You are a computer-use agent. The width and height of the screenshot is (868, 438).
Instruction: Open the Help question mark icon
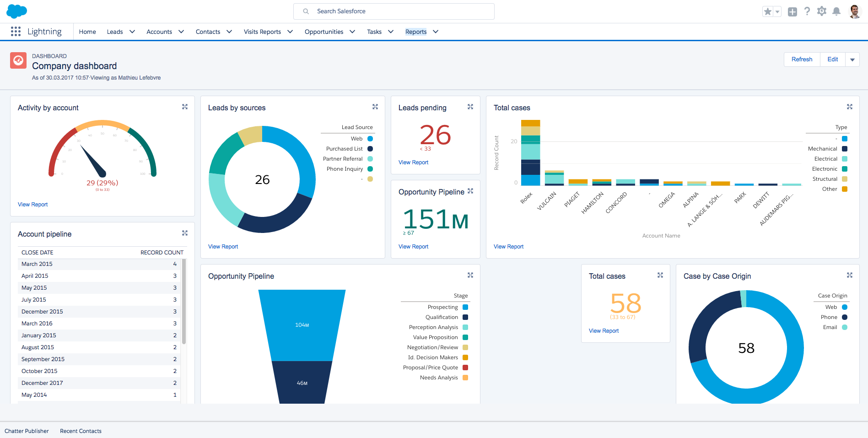tap(807, 11)
